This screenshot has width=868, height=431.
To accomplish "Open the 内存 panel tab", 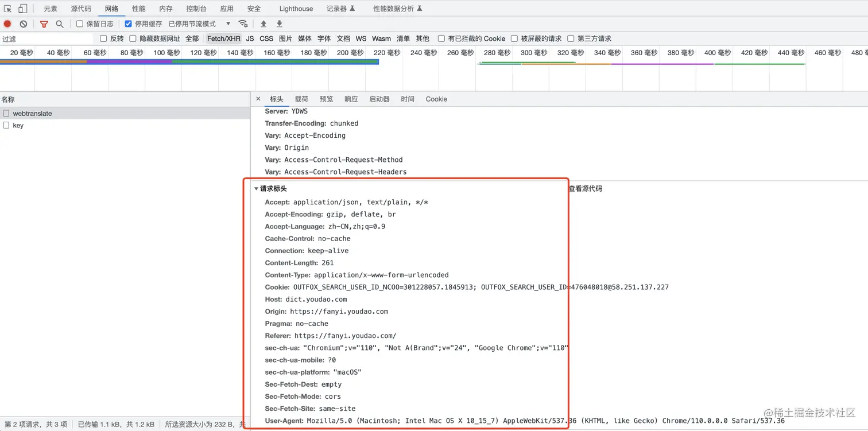I will (x=166, y=9).
